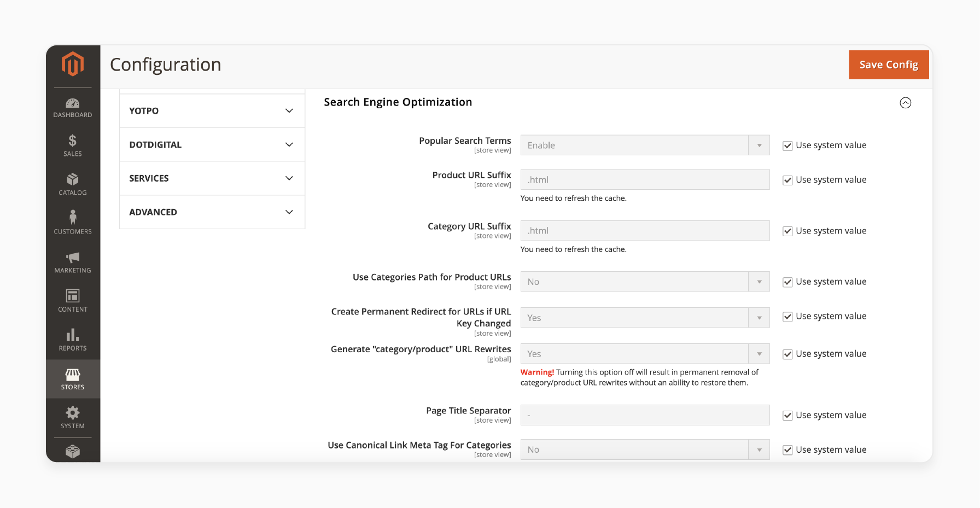
Task: Click the Product URL Suffix input field
Action: tap(645, 179)
